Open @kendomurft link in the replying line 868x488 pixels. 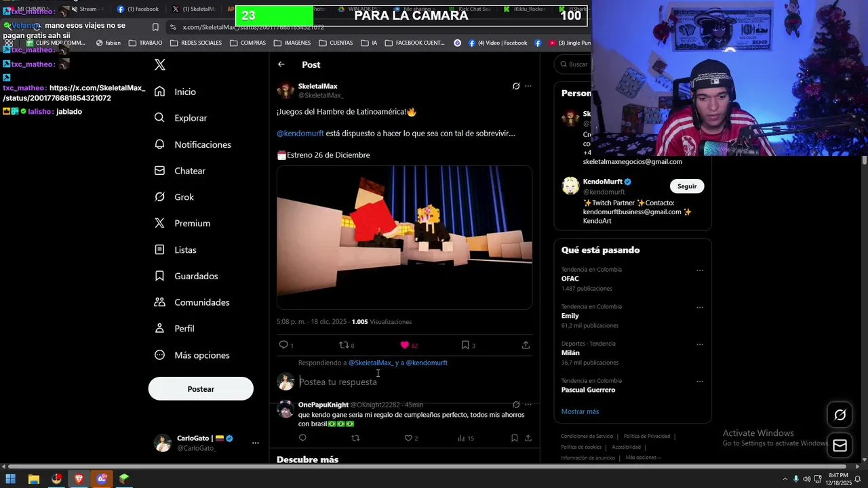(427, 363)
